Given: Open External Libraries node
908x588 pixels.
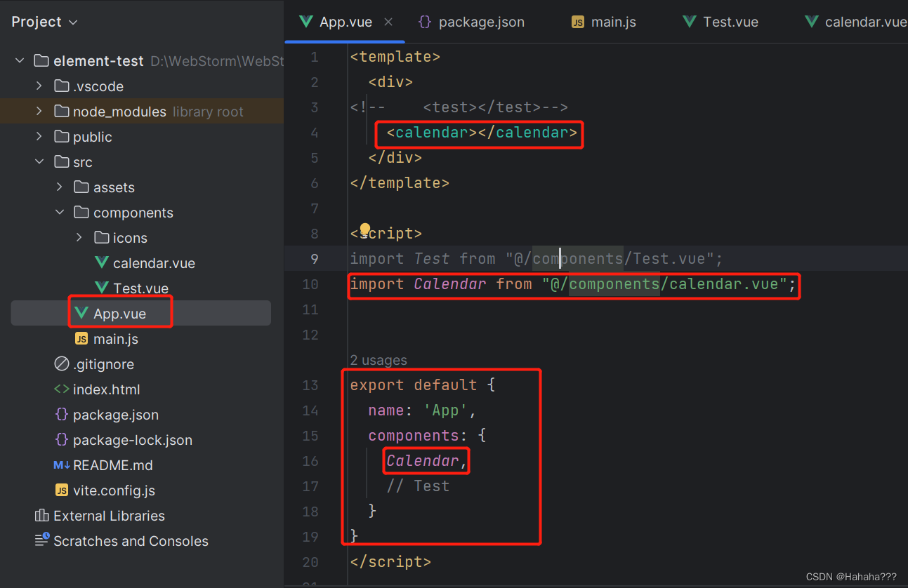Looking at the screenshot, I should point(109,516).
